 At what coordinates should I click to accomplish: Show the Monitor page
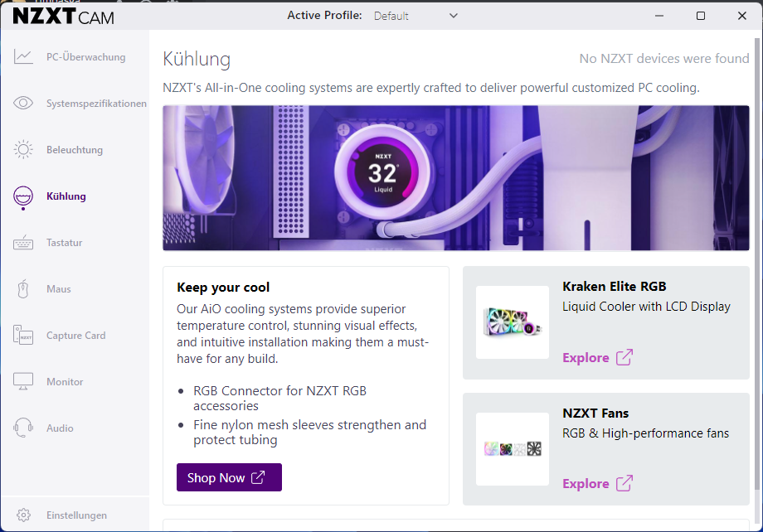[75, 382]
